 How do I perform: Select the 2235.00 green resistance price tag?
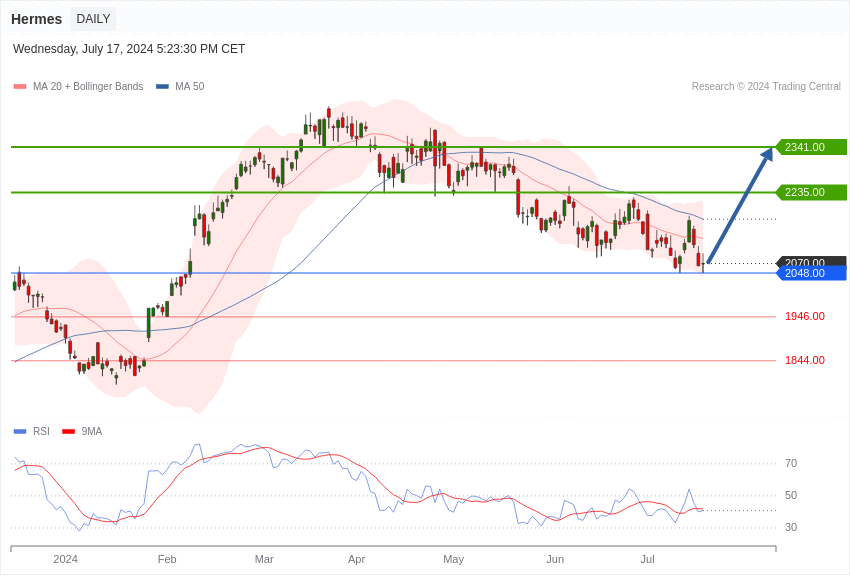tap(811, 192)
